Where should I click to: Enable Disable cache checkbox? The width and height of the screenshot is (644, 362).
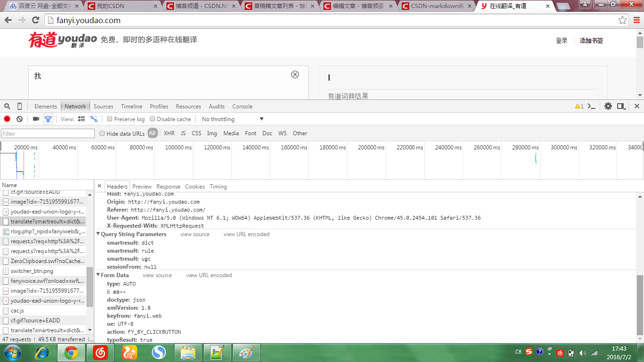click(153, 119)
